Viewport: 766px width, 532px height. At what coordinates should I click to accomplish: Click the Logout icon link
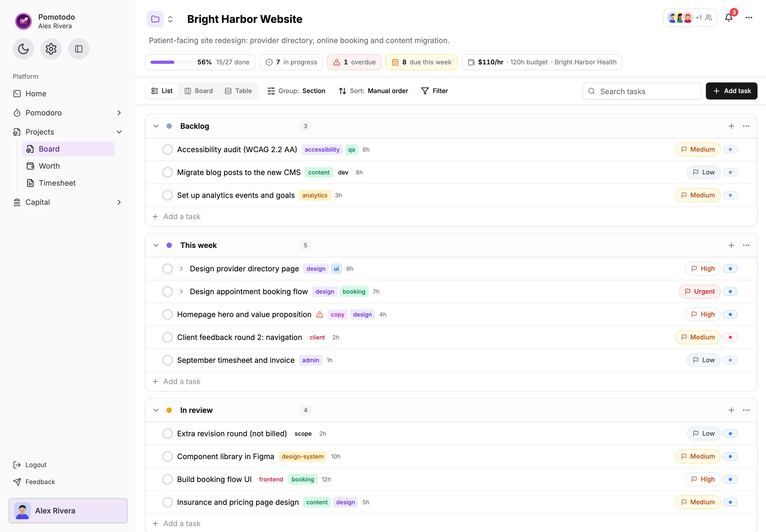[x=30, y=465]
